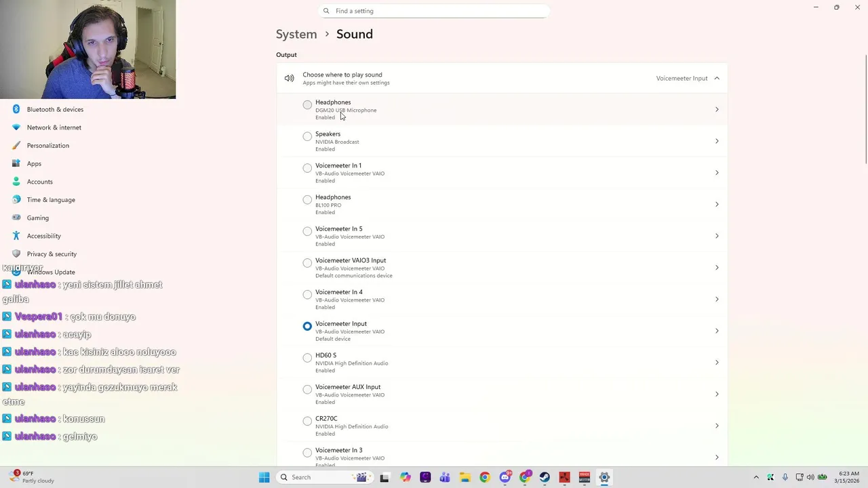Open Headphones BL100 PRO properties chevron
Image resolution: width=868 pixels, height=488 pixels.
click(x=717, y=205)
